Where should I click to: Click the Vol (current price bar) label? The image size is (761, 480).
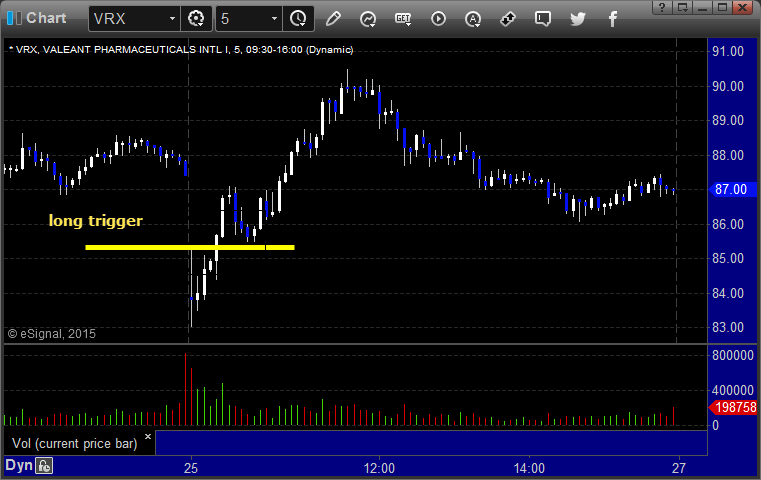click(x=75, y=444)
